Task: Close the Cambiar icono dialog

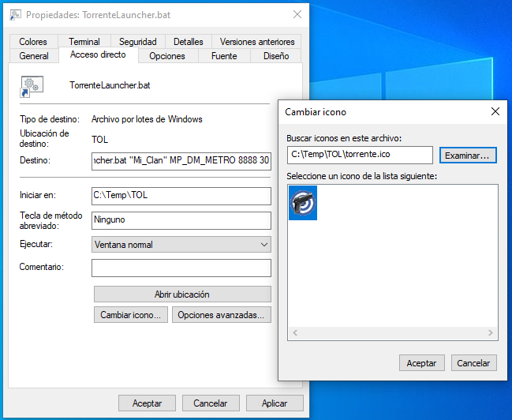Action: (x=495, y=112)
